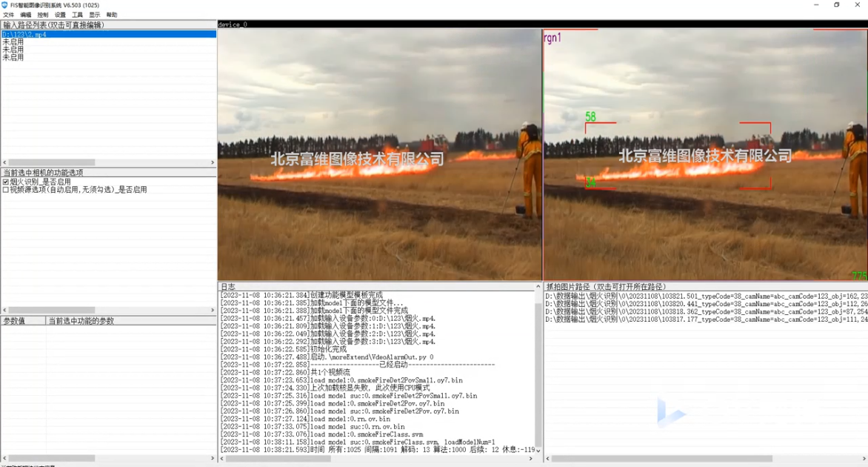Select last log line 时间 所有:1025
Viewport: 868px width, 467px height.
(378, 450)
